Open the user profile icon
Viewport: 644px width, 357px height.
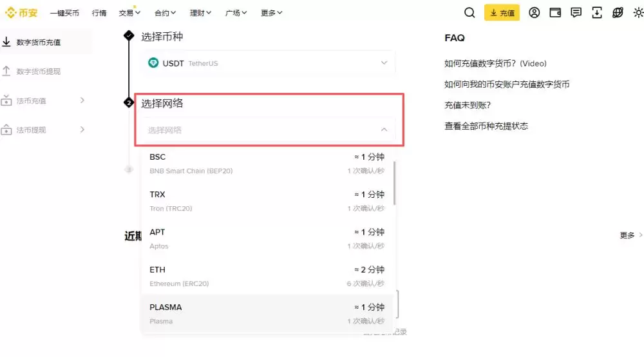[534, 13]
